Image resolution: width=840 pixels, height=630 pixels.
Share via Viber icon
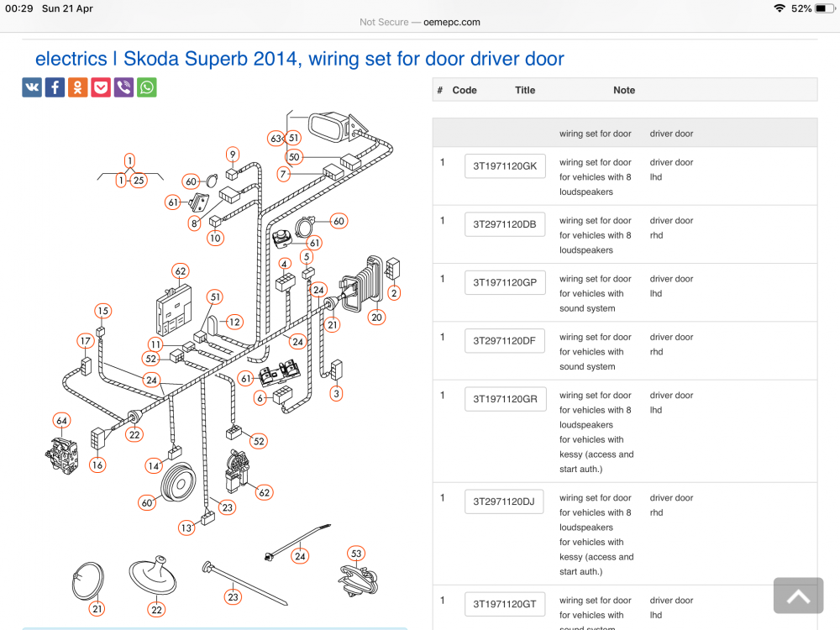pos(123,87)
